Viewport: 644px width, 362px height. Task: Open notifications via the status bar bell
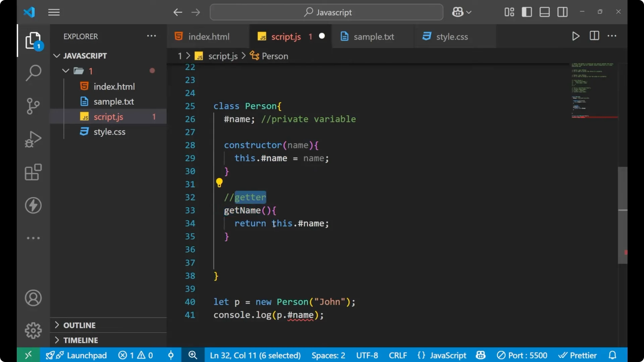[x=612, y=355]
